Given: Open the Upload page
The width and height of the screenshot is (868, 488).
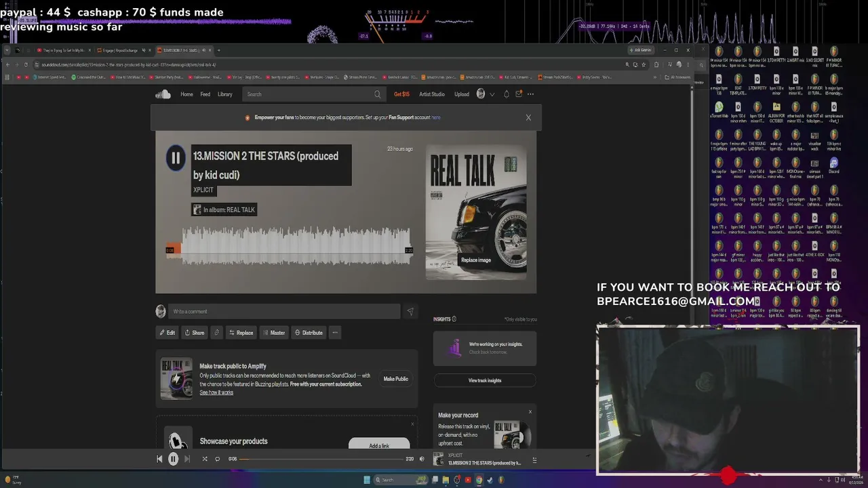Looking at the screenshot, I should 462,94.
